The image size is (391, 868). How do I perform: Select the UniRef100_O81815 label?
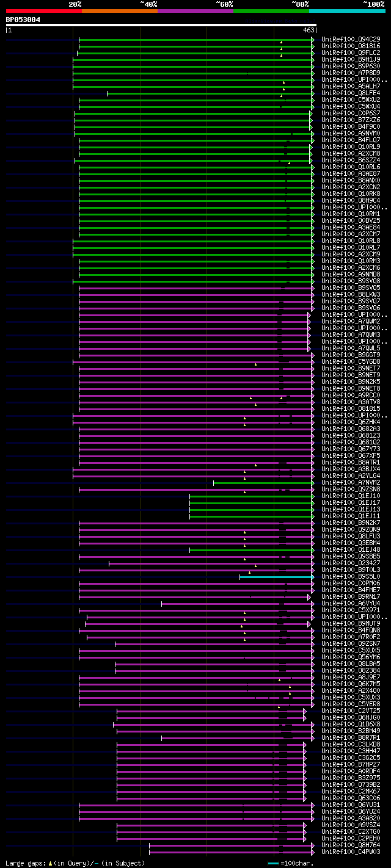(x=351, y=409)
